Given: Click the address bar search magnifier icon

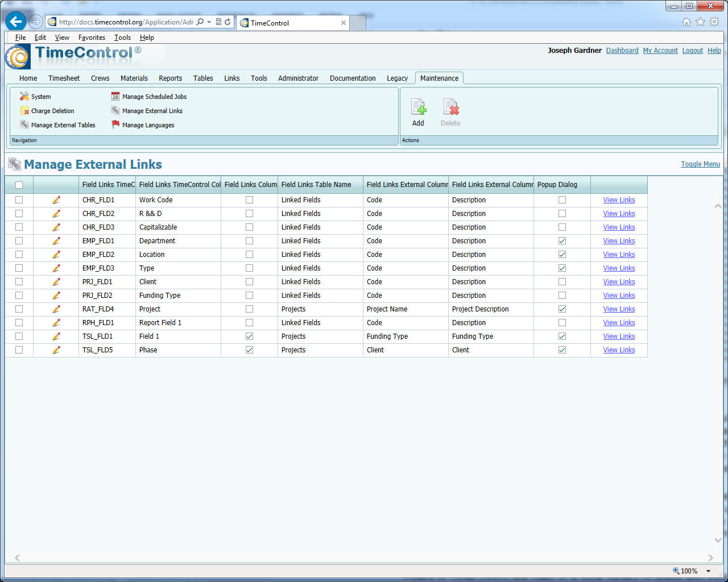Looking at the screenshot, I should 200,22.
